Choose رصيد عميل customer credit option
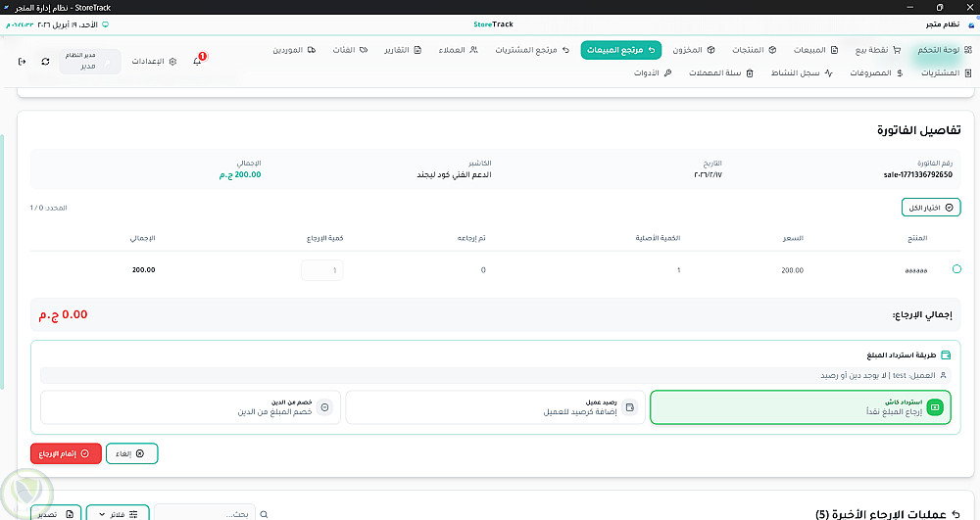This screenshot has height=520, width=980. pyautogui.click(x=495, y=407)
